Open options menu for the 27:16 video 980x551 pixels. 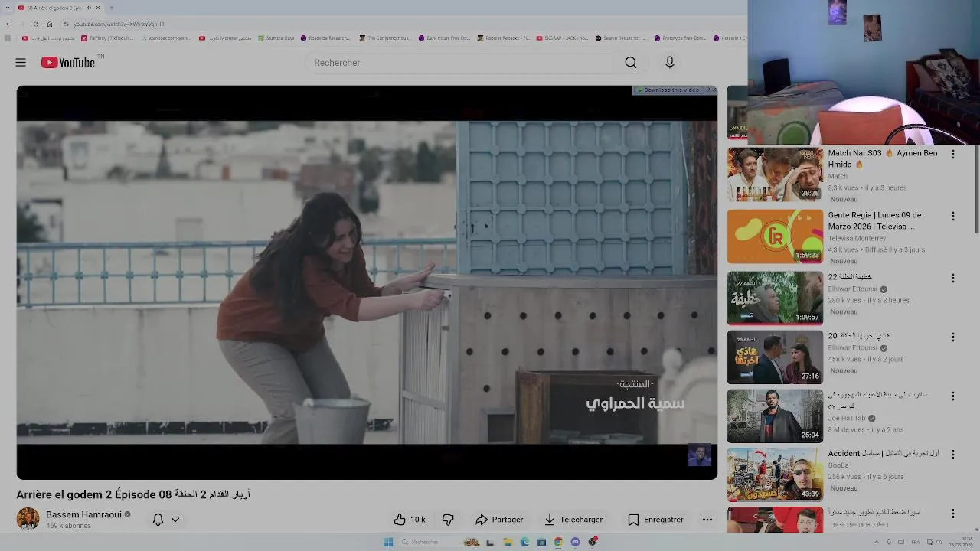tap(953, 337)
